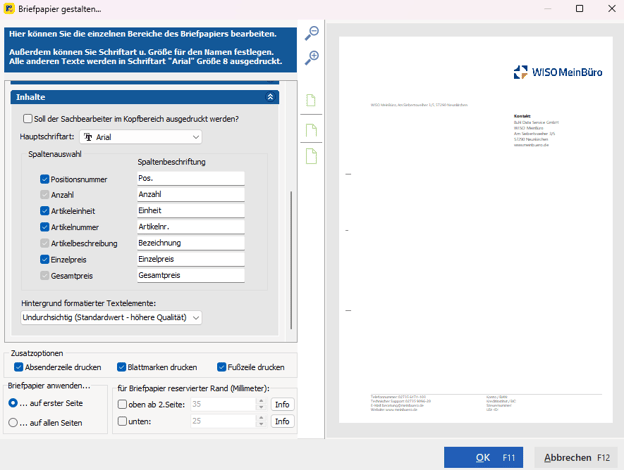Select the middle green page icon
This screenshot has height=470, width=624.
pos(312,130)
